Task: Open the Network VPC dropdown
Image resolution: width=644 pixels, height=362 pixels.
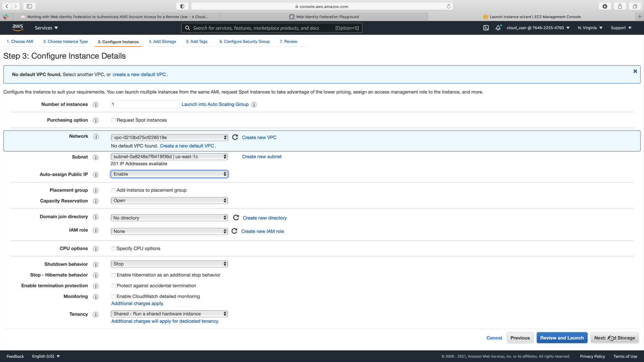Action: coord(169,137)
